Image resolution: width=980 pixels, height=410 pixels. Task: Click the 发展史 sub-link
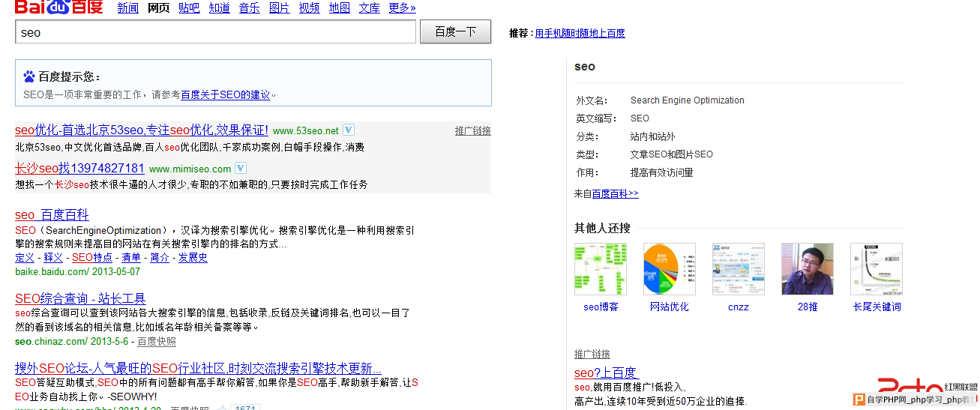click(193, 257)
